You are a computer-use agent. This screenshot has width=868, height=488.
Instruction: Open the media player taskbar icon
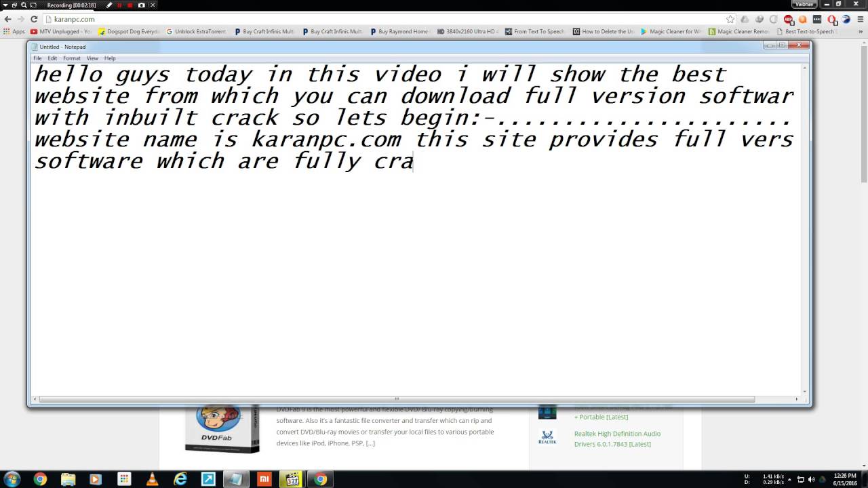coord(96,479)
